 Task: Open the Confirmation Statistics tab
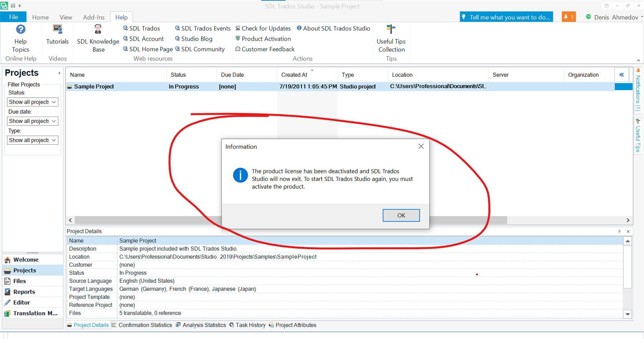142,325
